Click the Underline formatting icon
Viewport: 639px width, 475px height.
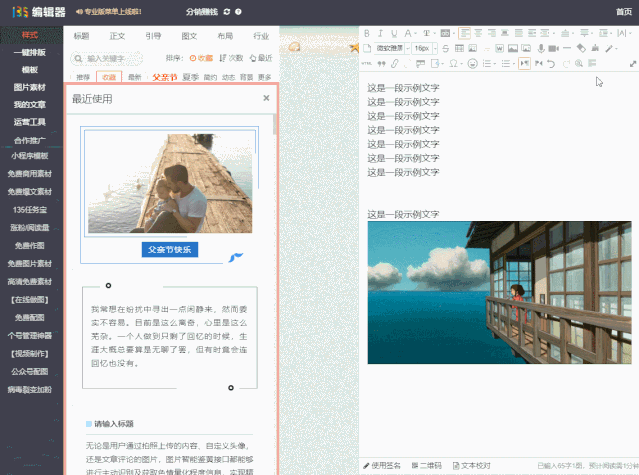(394, 33)
